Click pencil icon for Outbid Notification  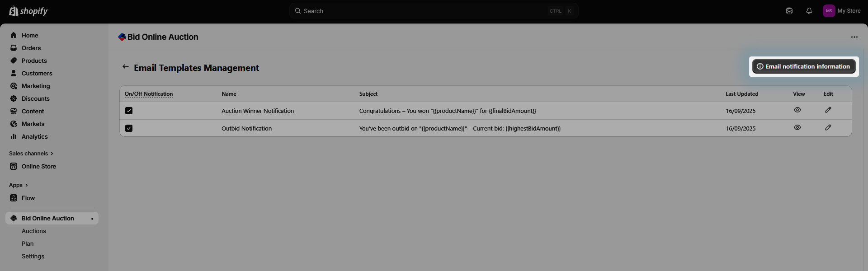coord(828,128)
